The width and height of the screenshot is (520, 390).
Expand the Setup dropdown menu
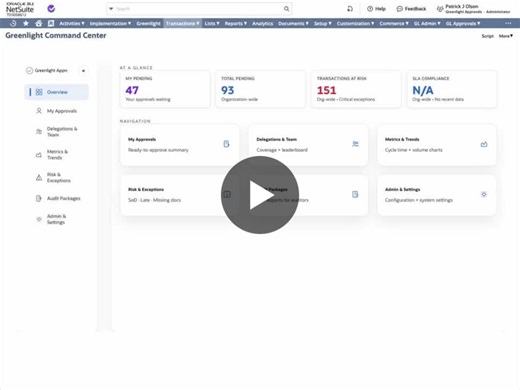point(323,23)
